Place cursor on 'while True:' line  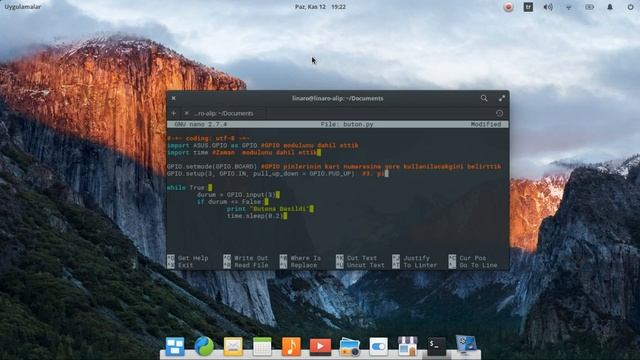pos(189,188)
